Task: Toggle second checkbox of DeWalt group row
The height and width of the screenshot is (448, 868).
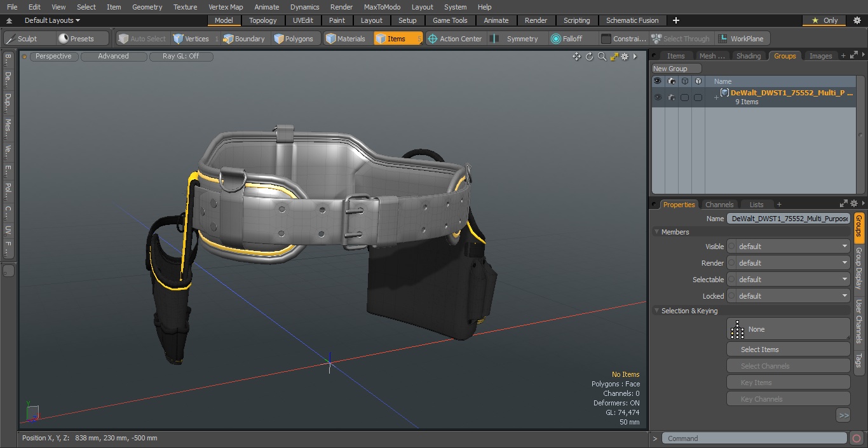Action: 698,97
